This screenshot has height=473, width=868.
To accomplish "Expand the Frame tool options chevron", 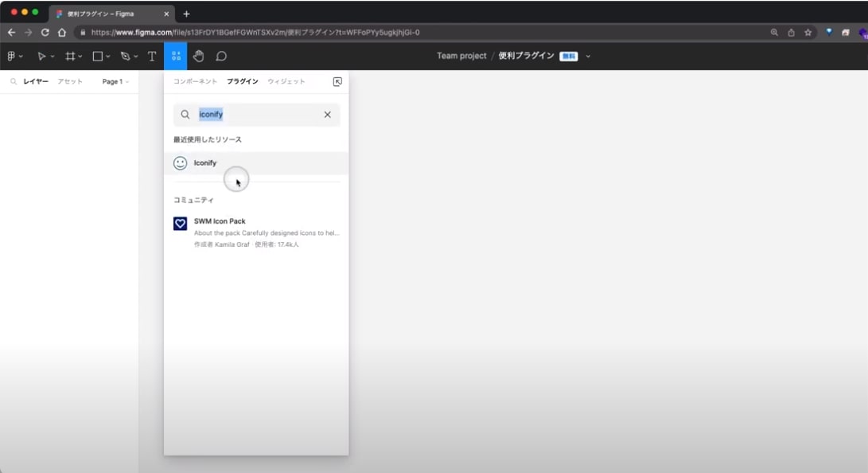I will tap(80, 57).
